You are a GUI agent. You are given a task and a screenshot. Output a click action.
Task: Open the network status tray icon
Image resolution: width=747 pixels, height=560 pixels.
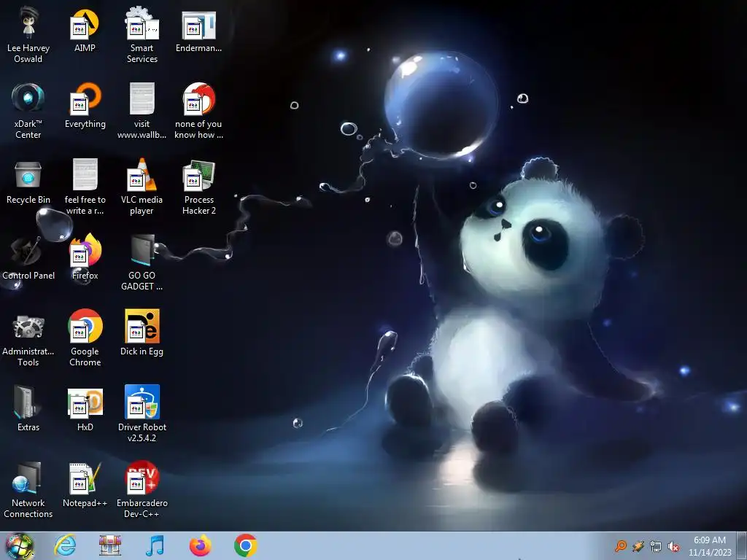tap(656, 547)
